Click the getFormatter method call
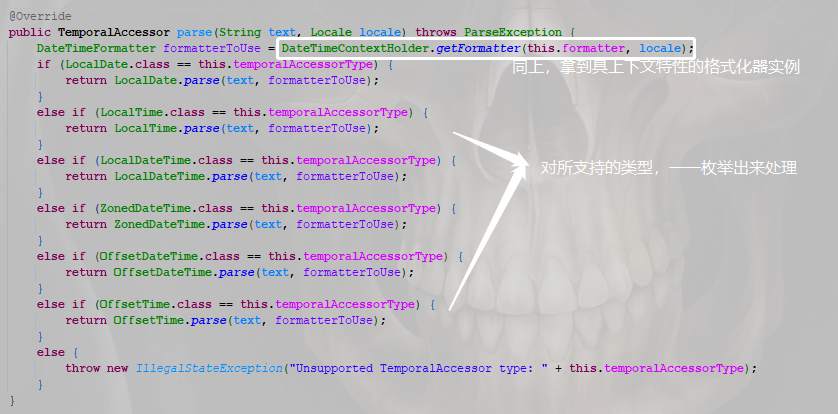The height and width of the screenshot is (414, 838). pyautogui.click(x=478, y=49)
